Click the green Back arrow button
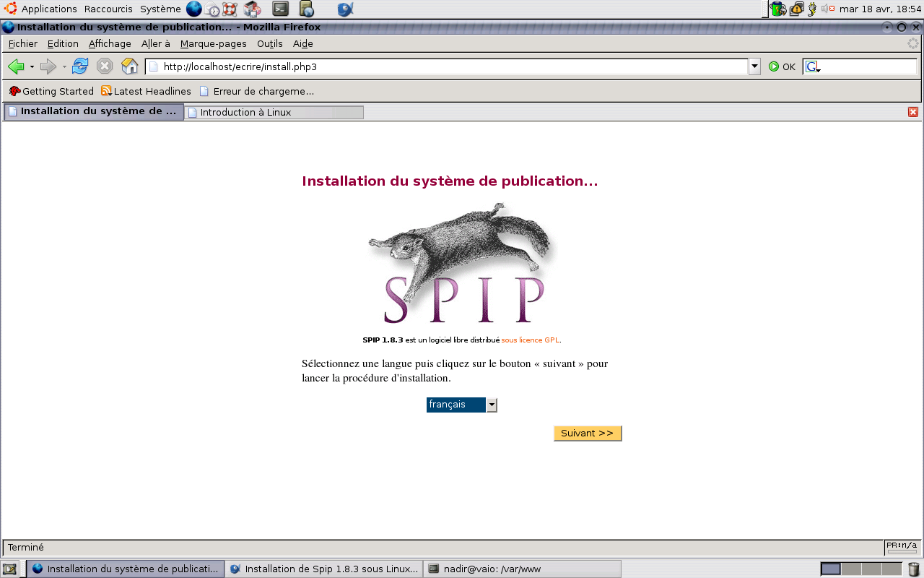This screenshot has height=578, width=924. [x=16, y=66]
